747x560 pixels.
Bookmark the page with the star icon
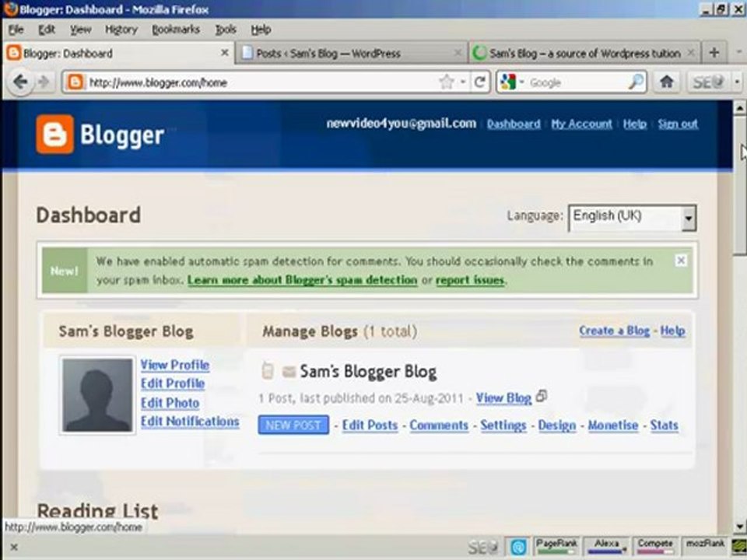446,82
